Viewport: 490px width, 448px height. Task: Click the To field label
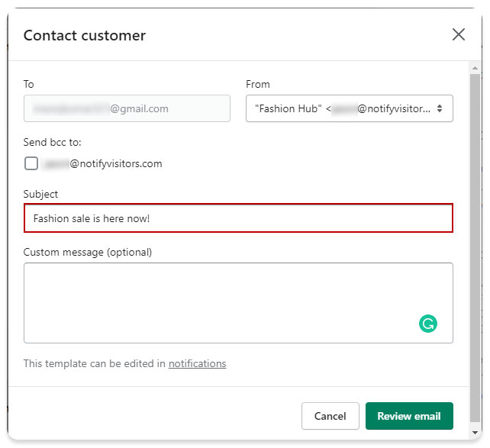(29, 84)
